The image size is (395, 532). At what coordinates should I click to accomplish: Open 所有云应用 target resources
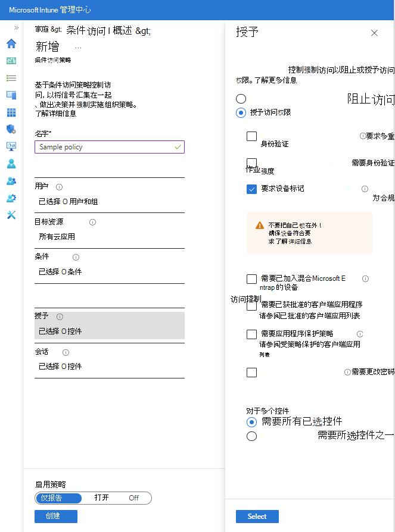point(57,236)
